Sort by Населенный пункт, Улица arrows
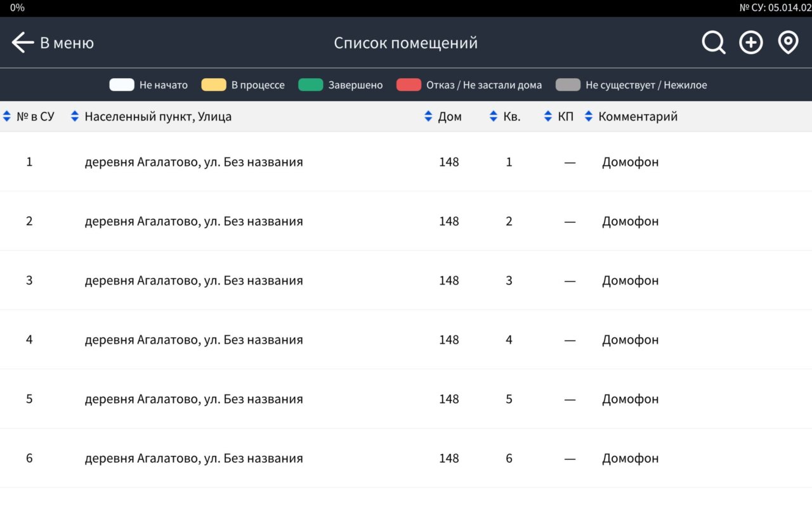Viewport: 812px width, 508px height. coord(75,117)
